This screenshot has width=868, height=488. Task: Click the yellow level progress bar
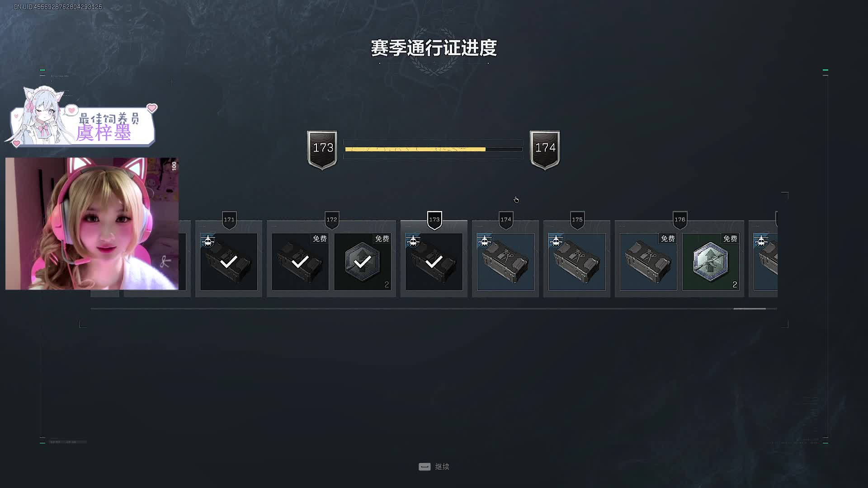tap(434, 149)
